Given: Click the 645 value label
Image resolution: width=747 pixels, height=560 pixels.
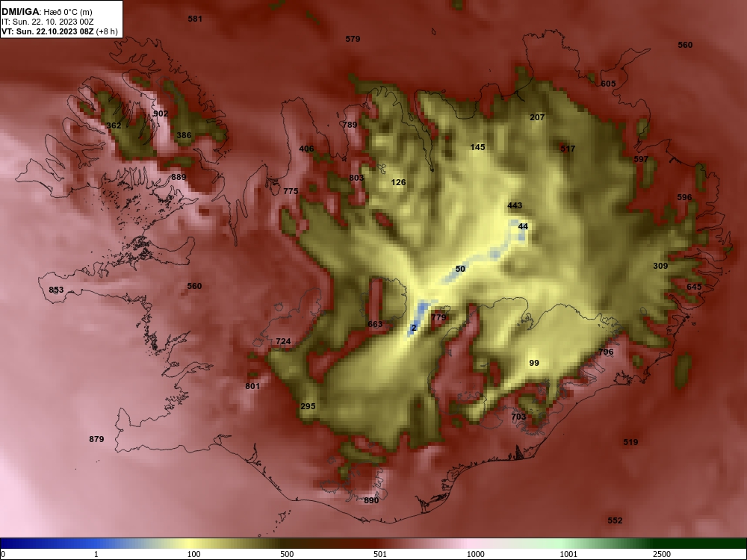Looking at the screenshot, I should pyautogui.click(x=694, y=287).
